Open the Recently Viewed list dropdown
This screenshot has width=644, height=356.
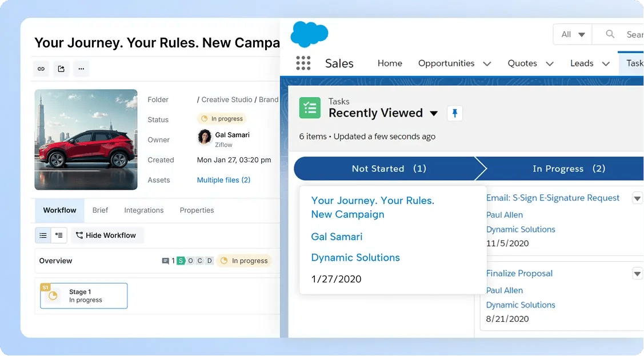[x=434, y=113]
